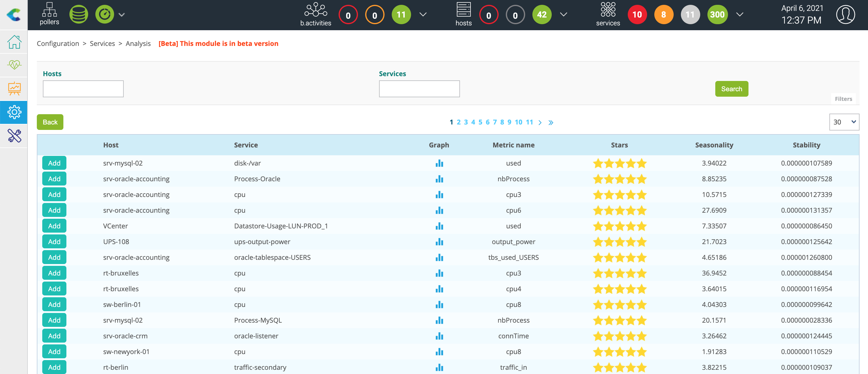Open the Monitoring heartbeat sidebar icon

(x=14, y=64)
